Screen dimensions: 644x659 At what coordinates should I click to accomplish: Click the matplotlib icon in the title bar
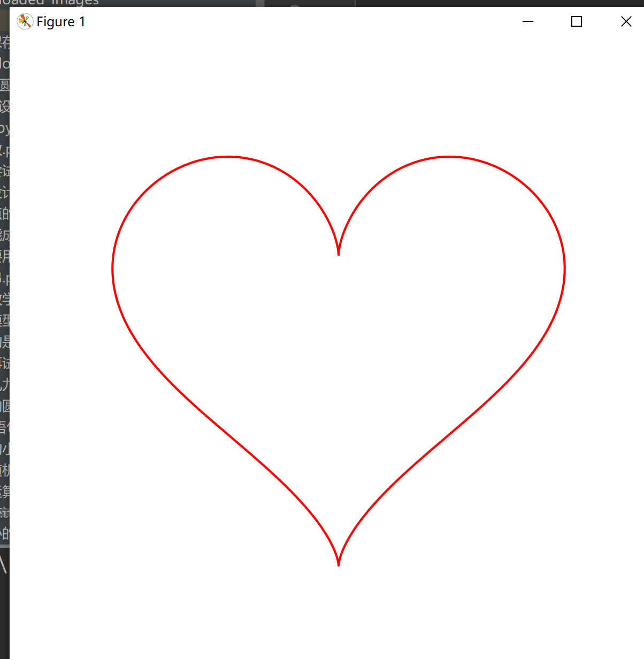pos(25,22)
